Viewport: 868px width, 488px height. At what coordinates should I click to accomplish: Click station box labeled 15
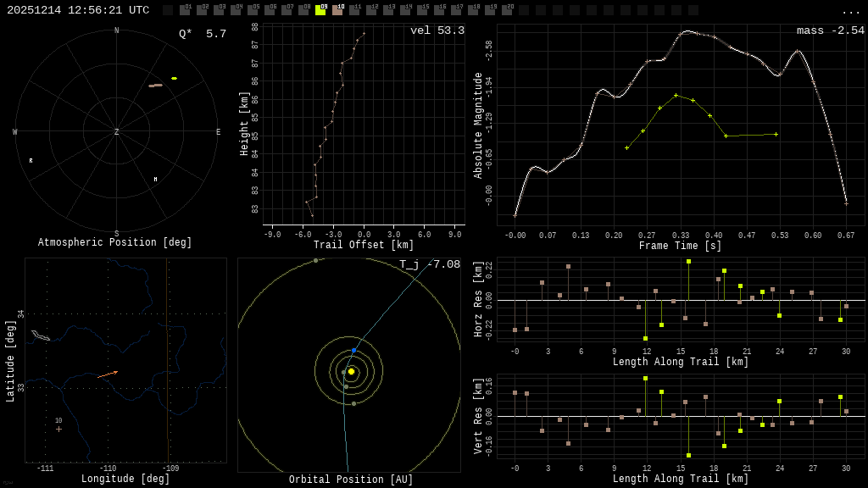[x=422, y=10]
